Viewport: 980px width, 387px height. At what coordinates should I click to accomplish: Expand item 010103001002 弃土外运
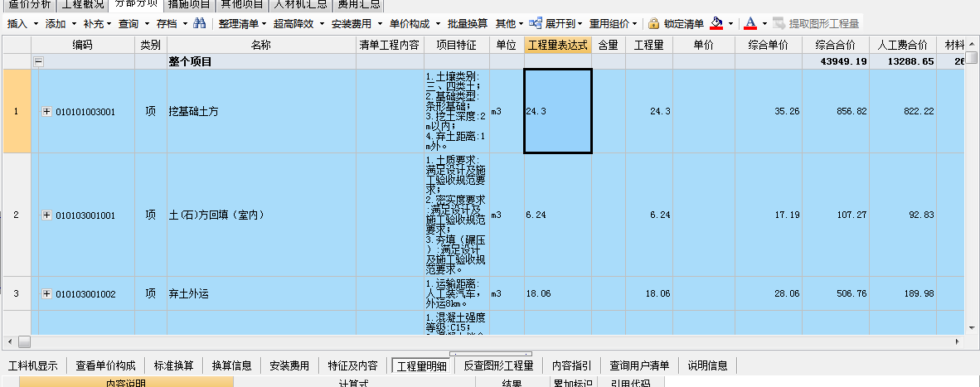[x=47, y=293]
